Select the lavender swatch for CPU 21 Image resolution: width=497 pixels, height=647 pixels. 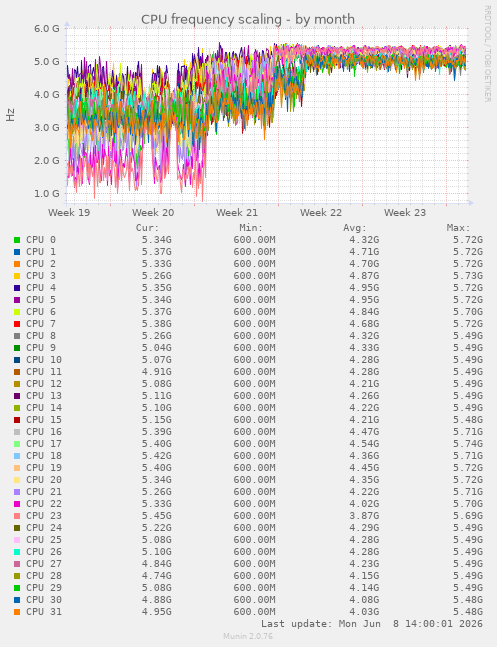[x=17, y=491]
